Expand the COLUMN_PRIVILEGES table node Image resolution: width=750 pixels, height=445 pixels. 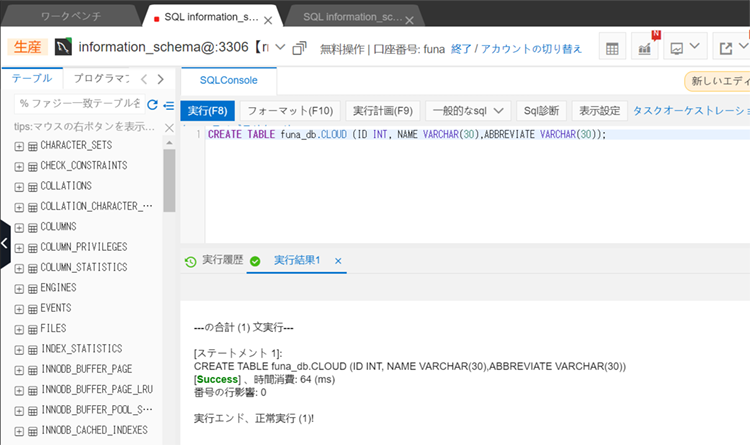[19, 248]
